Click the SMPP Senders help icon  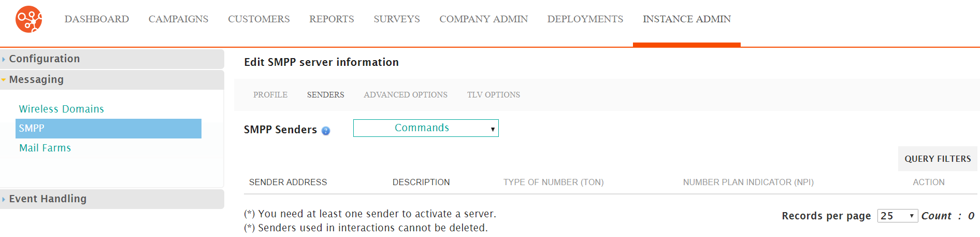pyautogui.click(x=326, y=131)
